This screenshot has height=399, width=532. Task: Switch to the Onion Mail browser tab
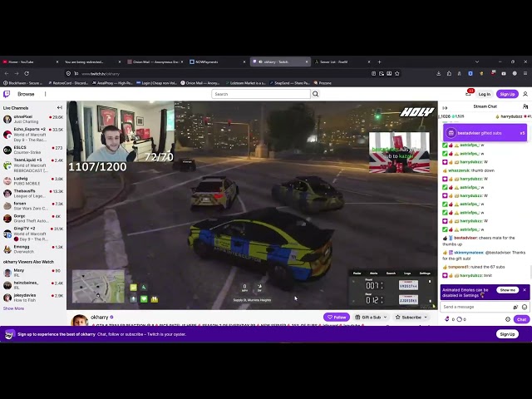(x=155, y=62)
